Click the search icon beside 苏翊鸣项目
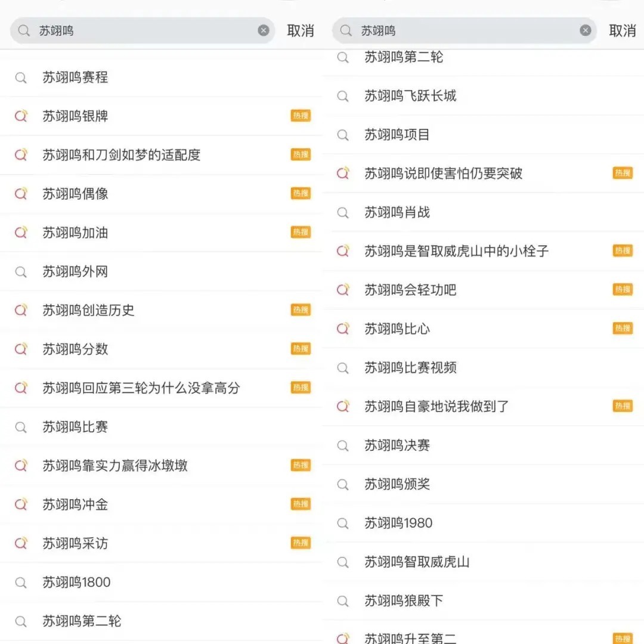This screenshot has width=644, height=644. tap(343, 135)
